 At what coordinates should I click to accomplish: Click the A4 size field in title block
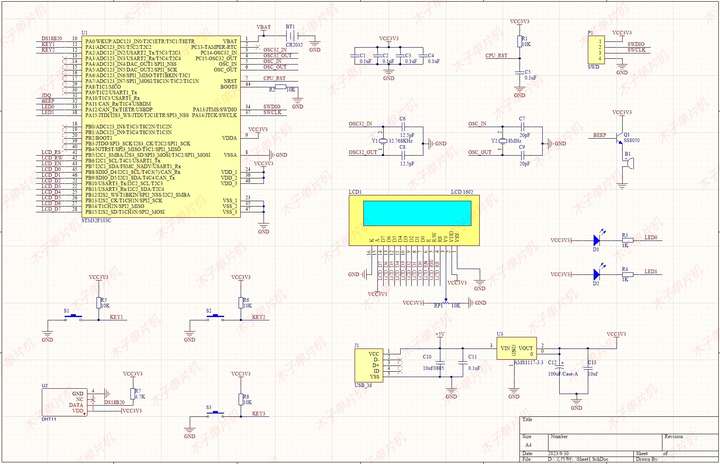tap(528, 445)
